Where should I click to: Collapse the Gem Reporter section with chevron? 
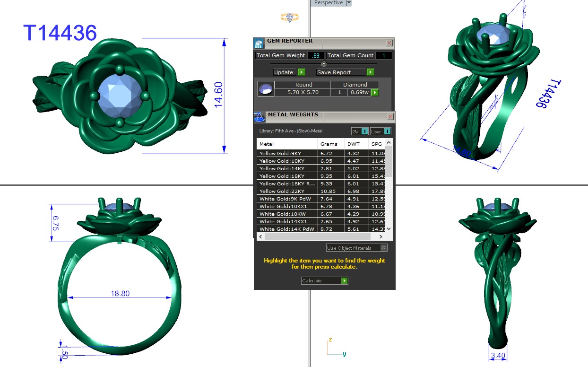[x=324, y=64]
